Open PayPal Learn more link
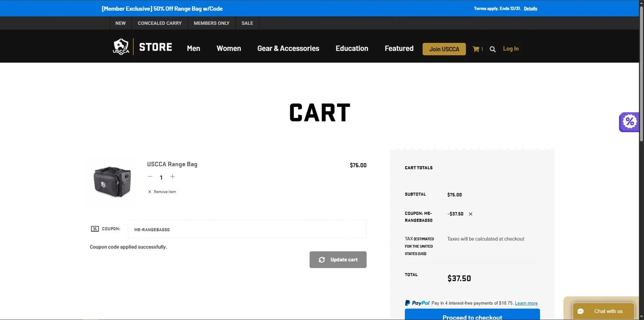Image resolution: width=644 pixels, height=320 pixels. (526, 303)
